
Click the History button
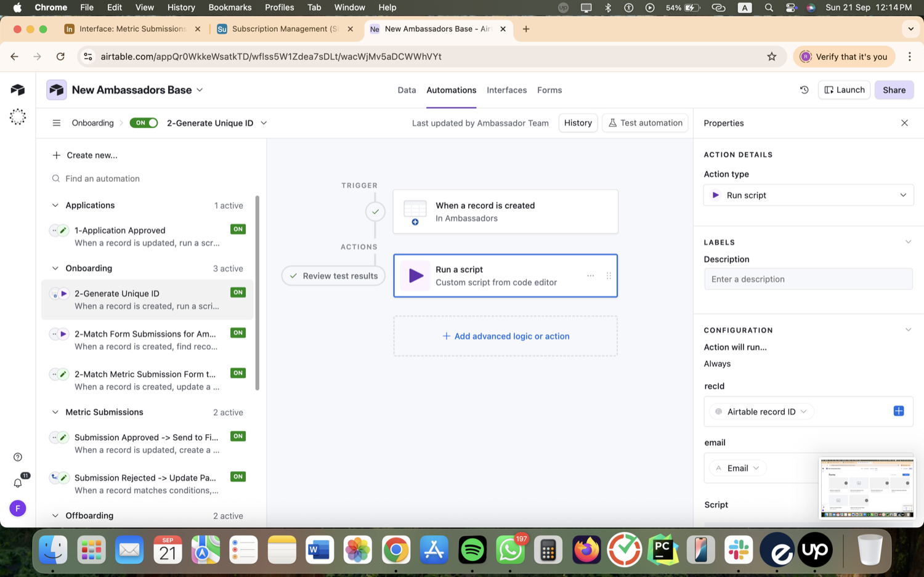point(578,123)
